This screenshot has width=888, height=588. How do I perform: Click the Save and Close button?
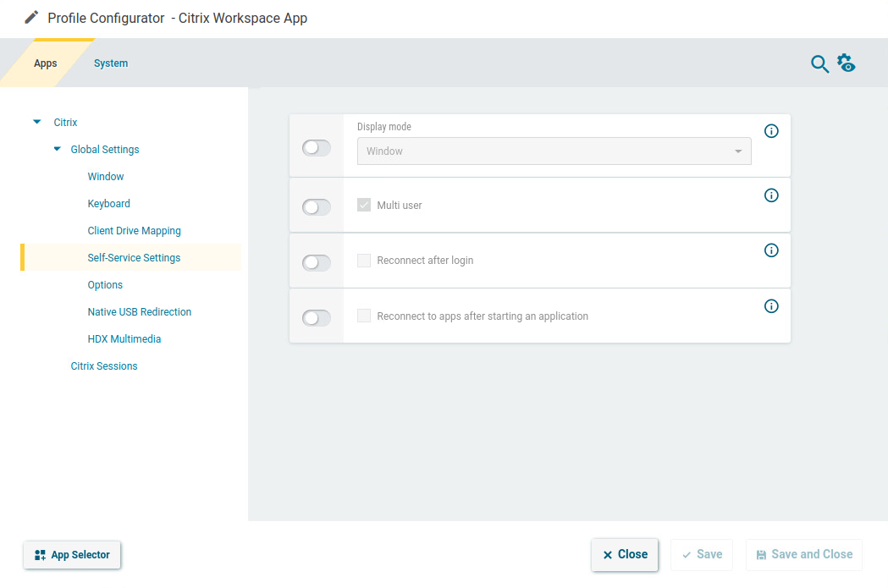coord(803,554)
